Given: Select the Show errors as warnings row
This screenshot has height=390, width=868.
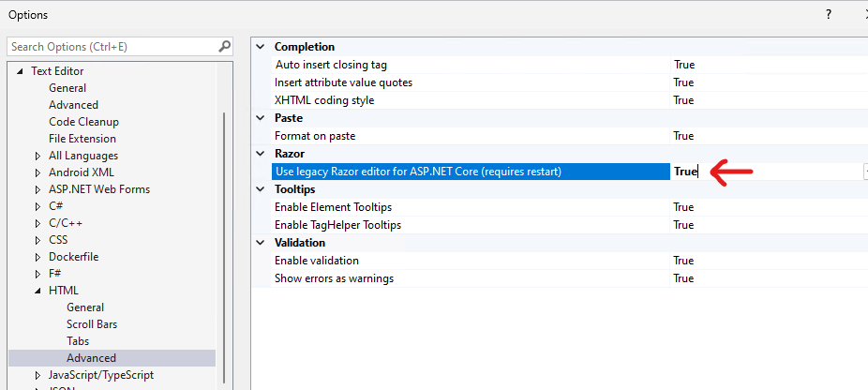Looking at the screenshot, I should pyautogui.click(x=334, y=278).
